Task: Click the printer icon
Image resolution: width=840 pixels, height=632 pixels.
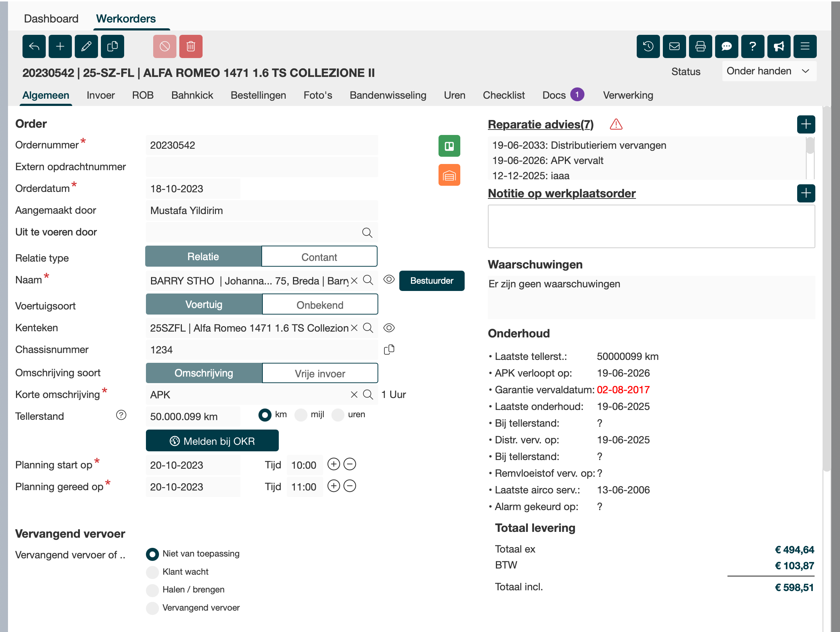Action: [x=700, y=46]
